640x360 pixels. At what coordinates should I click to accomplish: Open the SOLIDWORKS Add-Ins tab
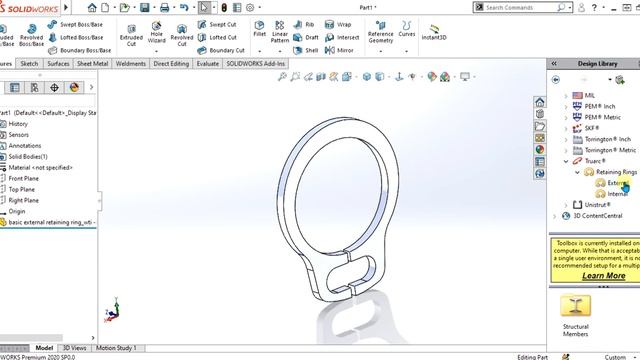point(256,64)
